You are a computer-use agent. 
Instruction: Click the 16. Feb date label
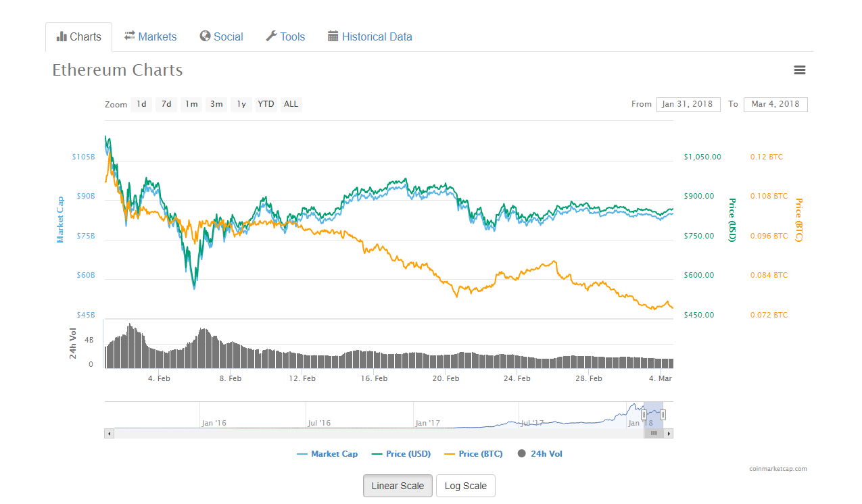pos(374,378)
